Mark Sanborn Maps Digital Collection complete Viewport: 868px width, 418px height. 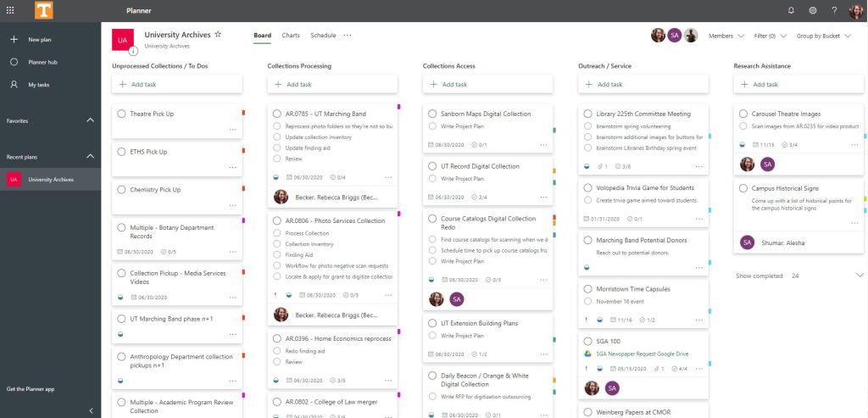(432, 114)
